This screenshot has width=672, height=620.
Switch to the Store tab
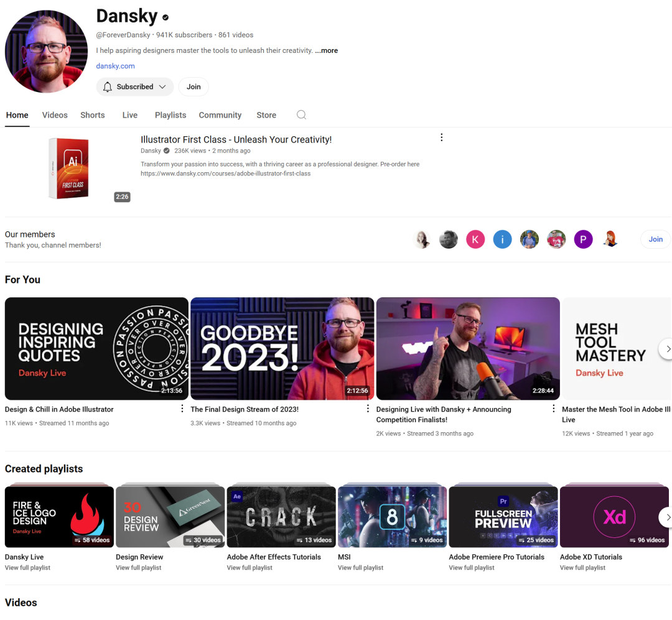(266, 115)
